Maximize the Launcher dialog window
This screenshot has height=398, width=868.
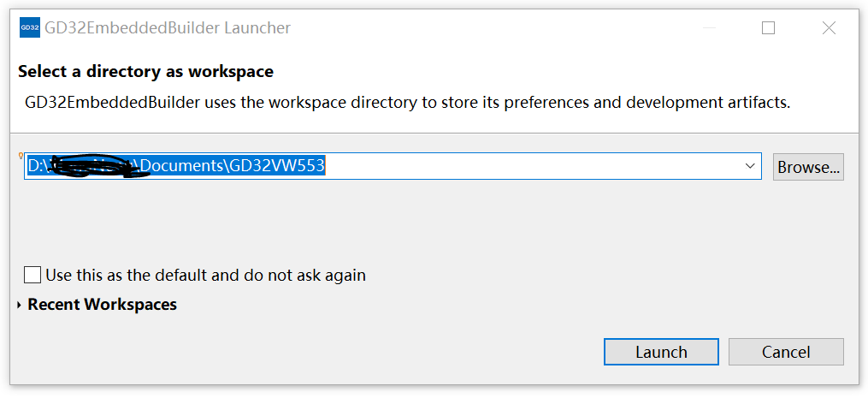(768, 27)
